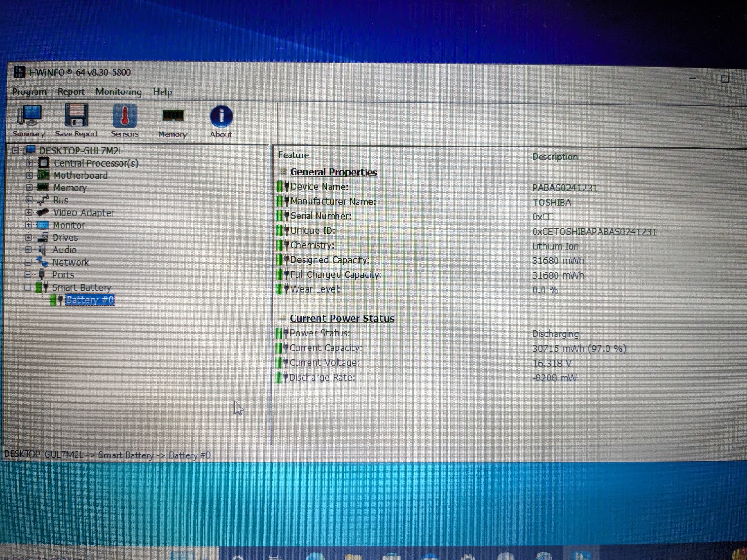Expand the Motherboard node
The image size is (747, 560).
click(29, 175)
